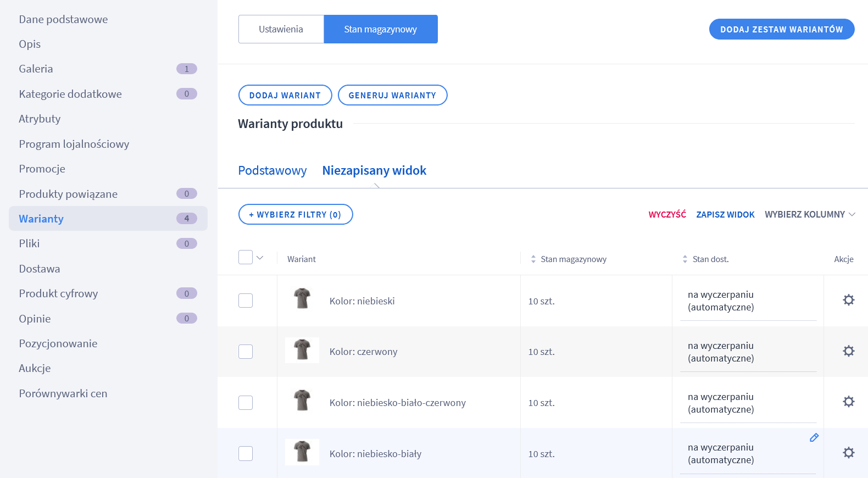Switch to the Ustawienia tab
Screen dimensions: 868x478
pos(281,29)
